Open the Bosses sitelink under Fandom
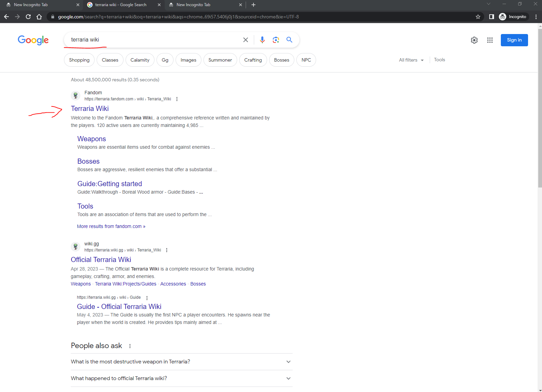The height and width of the screenshot is (392, 542). click(x=88, y=161)
